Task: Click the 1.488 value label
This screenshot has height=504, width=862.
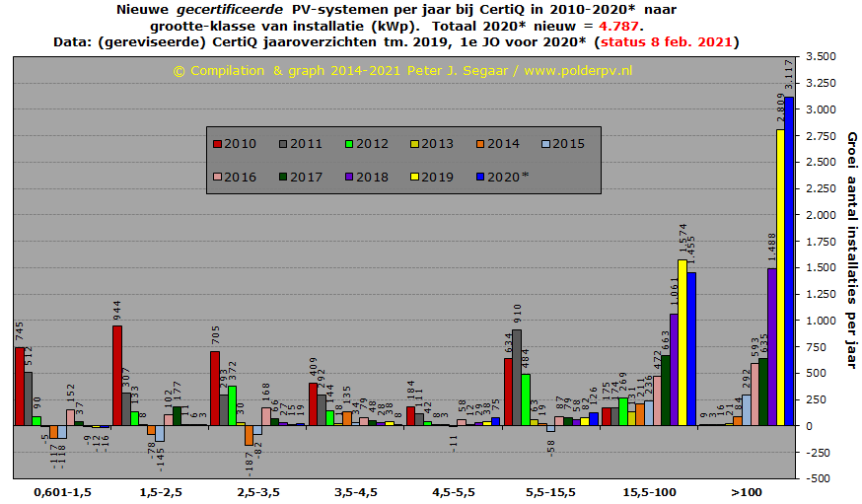Action: (772, 247)
